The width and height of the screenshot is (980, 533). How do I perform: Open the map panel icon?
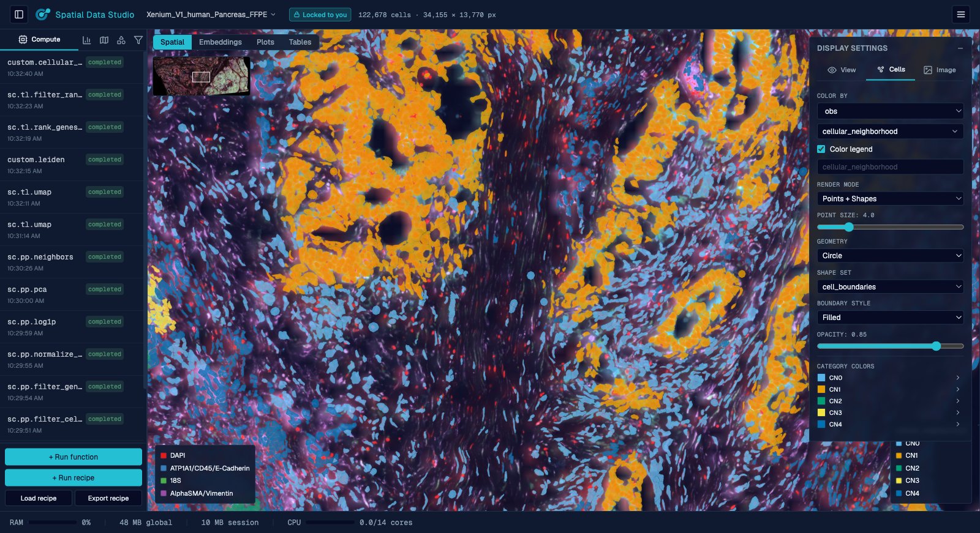point(104,40)
